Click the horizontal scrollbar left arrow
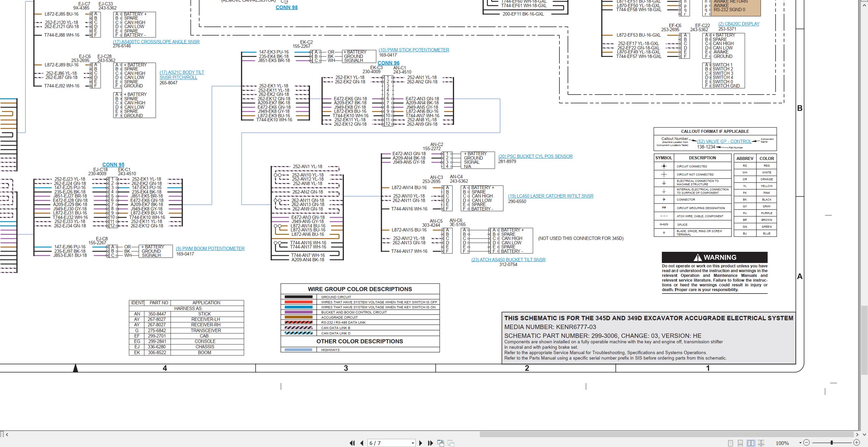Screen dimensions: 868x447 [x=7, y=434]
